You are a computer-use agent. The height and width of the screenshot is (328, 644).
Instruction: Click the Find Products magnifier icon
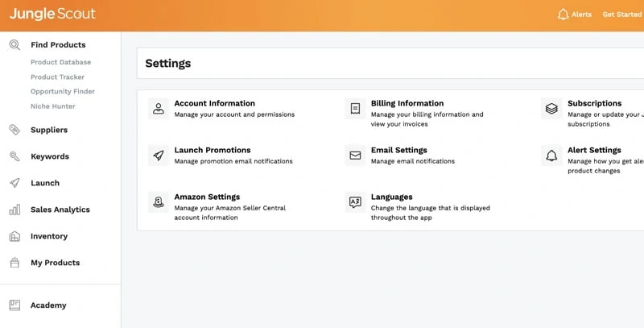tap(14, 45)
